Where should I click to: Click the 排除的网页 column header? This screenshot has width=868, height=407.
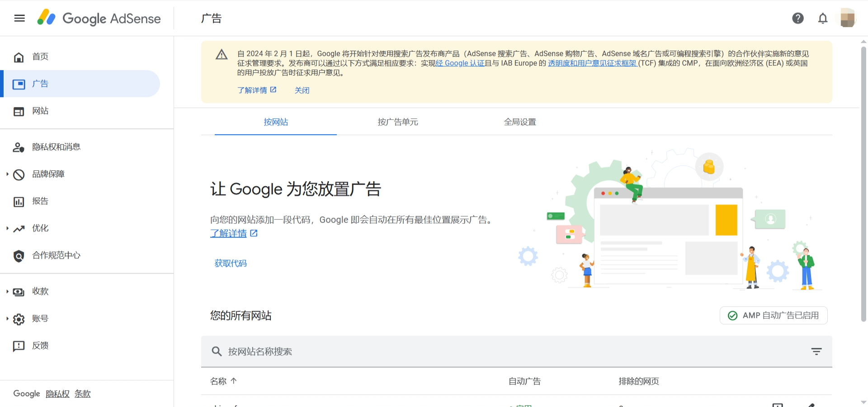[639, 381]
